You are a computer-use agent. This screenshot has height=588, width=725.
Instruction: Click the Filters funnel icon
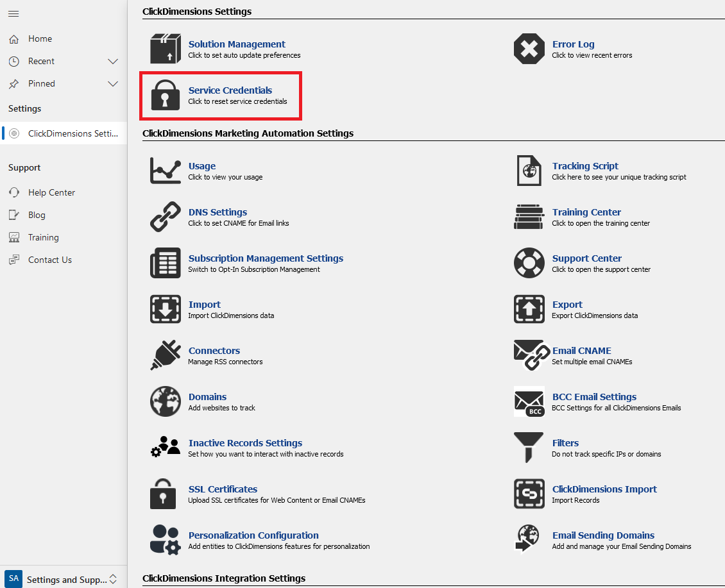[x=529, y=448]
